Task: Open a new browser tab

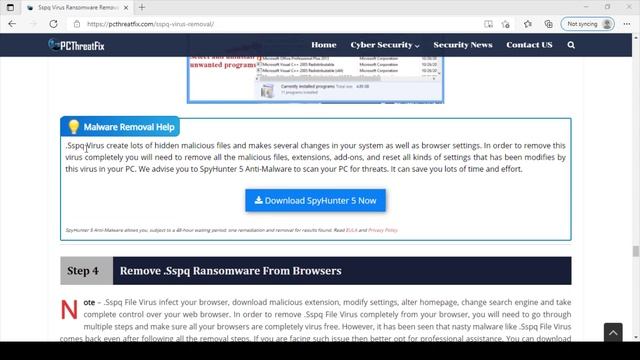Action: click(x=142, y=7)
